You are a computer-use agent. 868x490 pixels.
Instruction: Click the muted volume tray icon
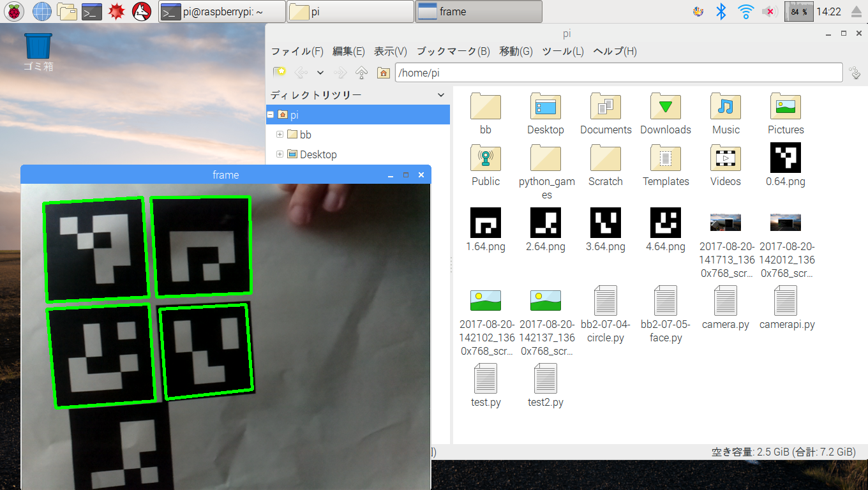pyautogui.click(x=770, y=11)
